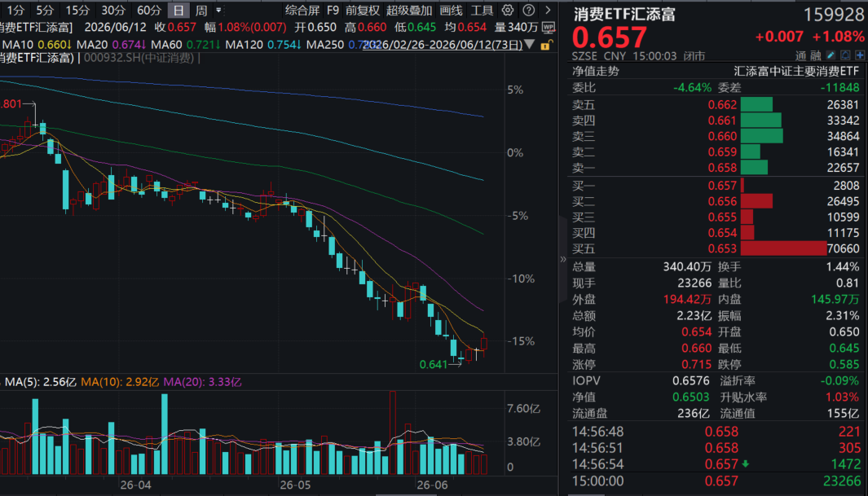The width and height of the screenshot is (868, 496).
Task: Open chart settings gear icon
Action: (508, 10)
